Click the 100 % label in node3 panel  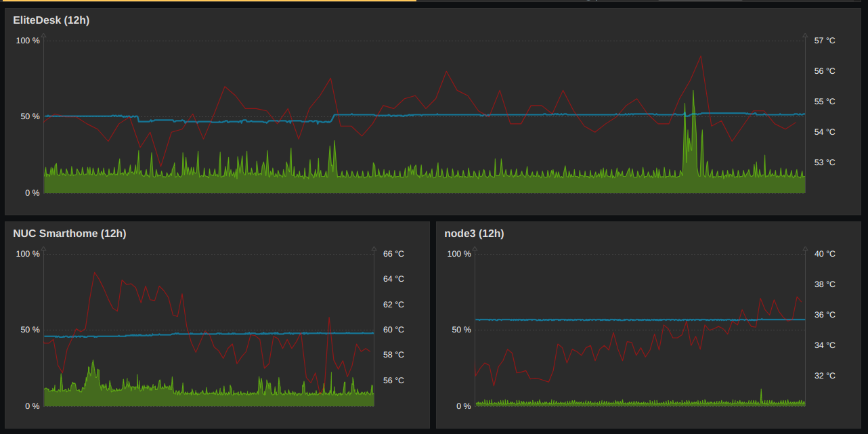[459, 254]
